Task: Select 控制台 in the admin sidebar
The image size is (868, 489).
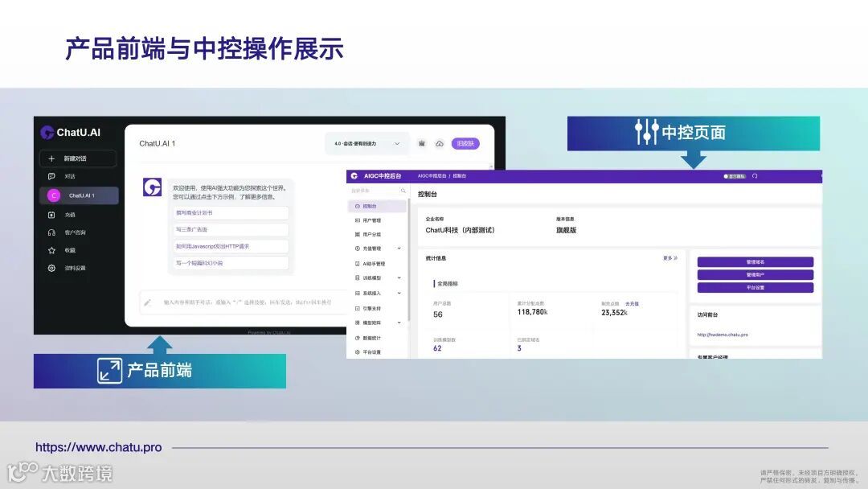Action: click(378, 206)
